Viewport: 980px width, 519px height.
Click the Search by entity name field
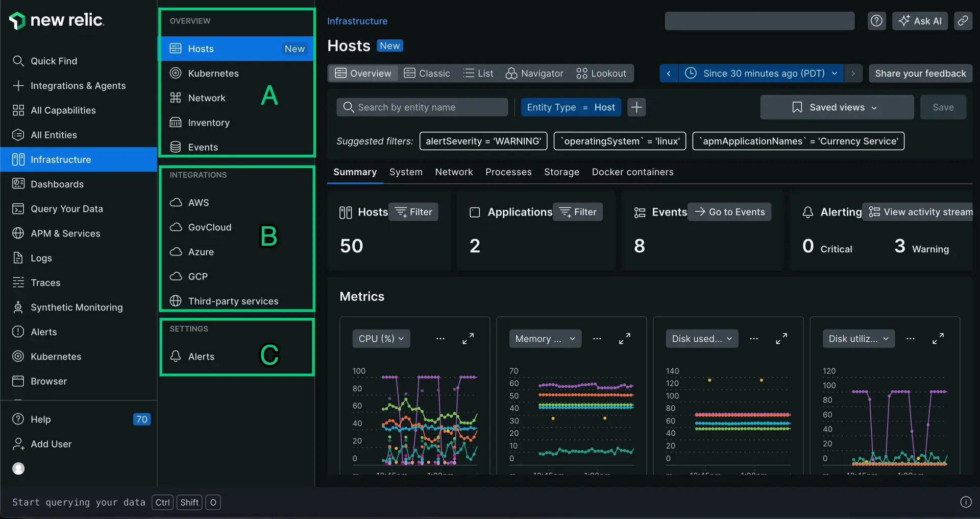422,107
